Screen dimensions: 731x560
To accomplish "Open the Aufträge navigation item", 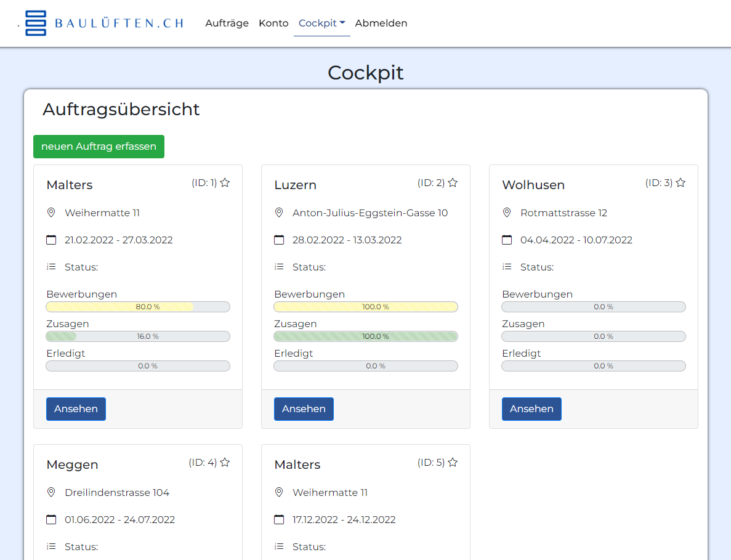I will [227, 23].
